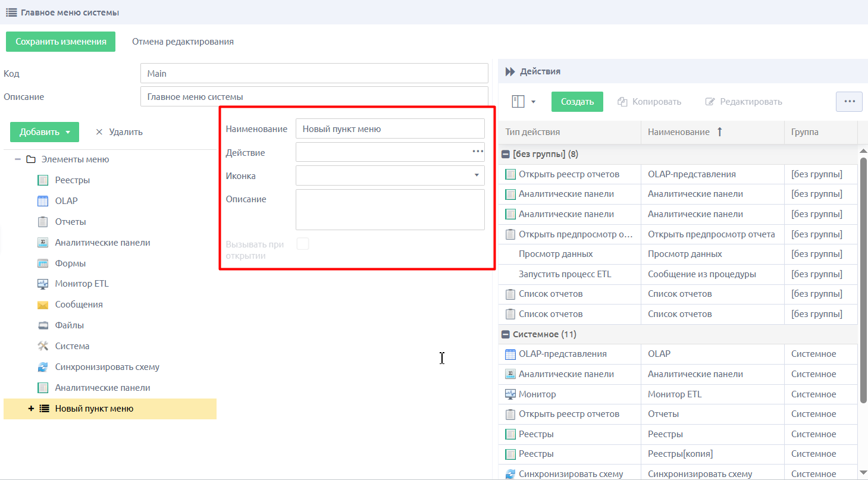Click Сохранить изменения button
Viewport: 868px width, 480px height.
pyautogui.click(x=61, y=42)
